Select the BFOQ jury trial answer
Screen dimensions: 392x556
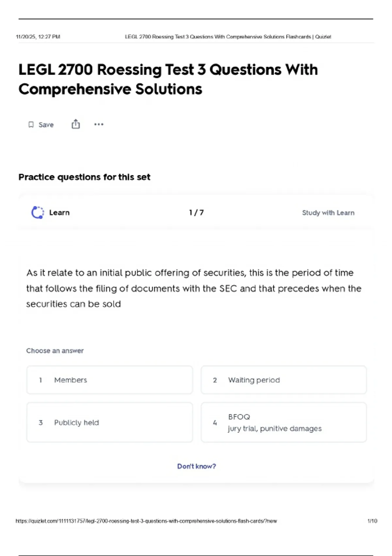click(x=284, y=423)
